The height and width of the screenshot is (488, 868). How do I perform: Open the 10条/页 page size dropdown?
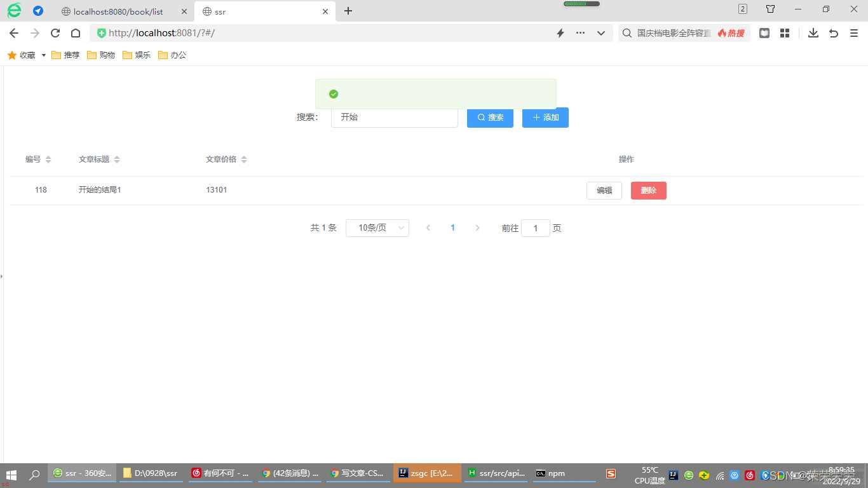pos(377,228)
